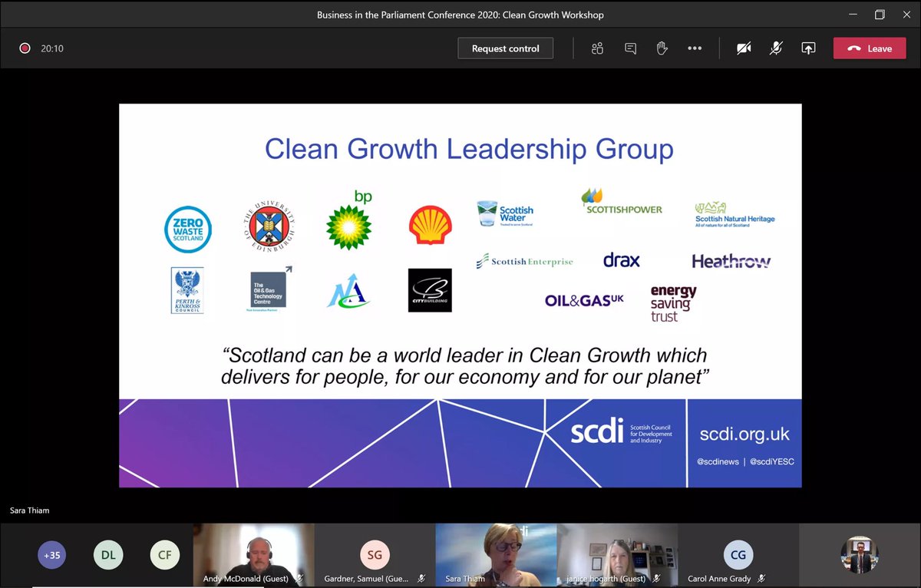This screenshot has height=588, width=921.
Task: Click the drax logo
Action: 621,260
